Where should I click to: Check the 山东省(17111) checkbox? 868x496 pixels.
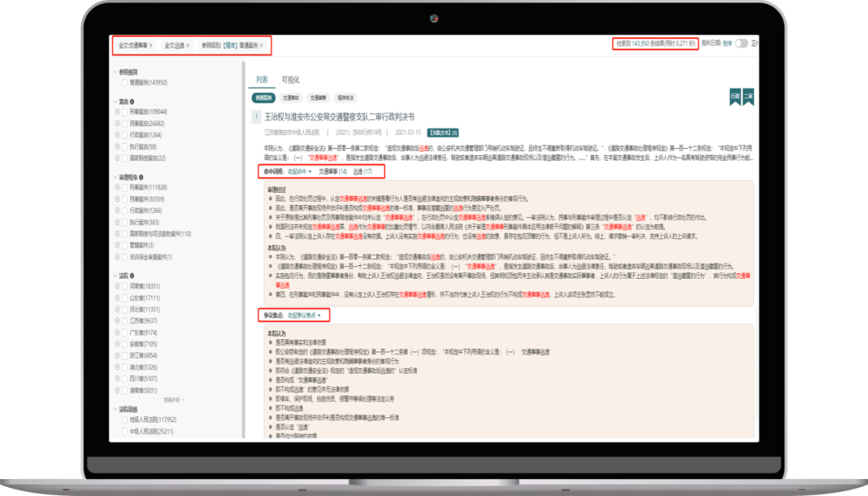pyautogui.click(x=125, y=297)
